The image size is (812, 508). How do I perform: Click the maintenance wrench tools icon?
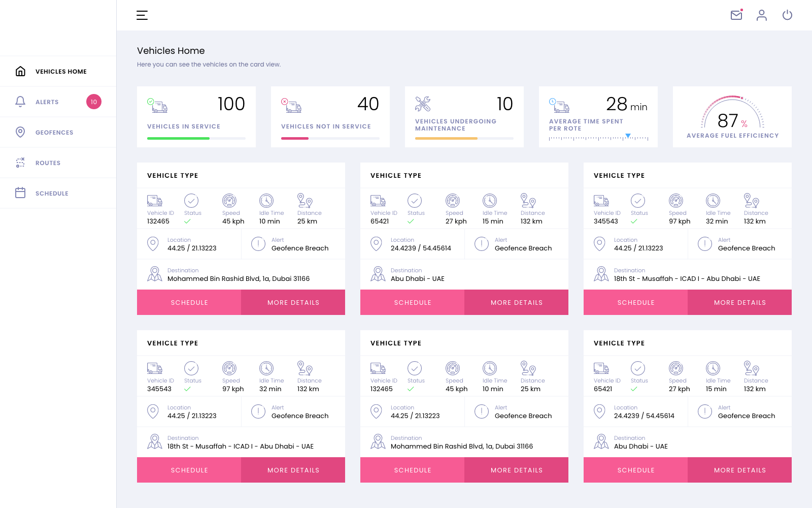pos(423,104)
